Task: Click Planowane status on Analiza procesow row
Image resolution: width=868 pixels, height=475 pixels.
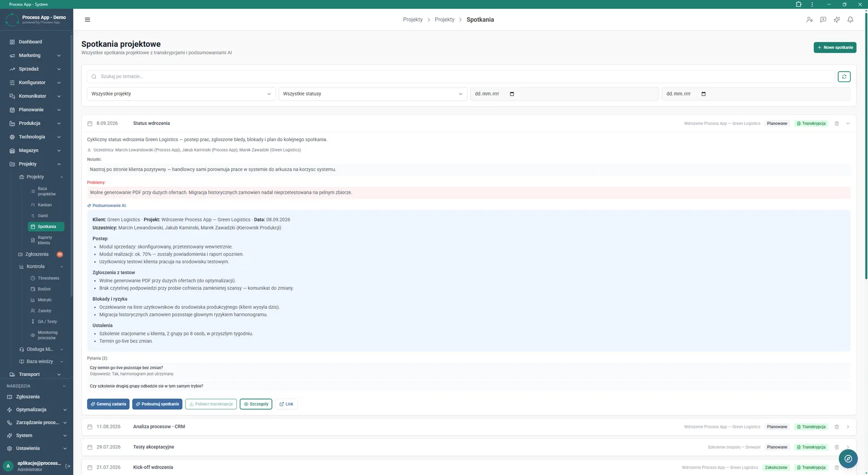Action: click(777, 427)
